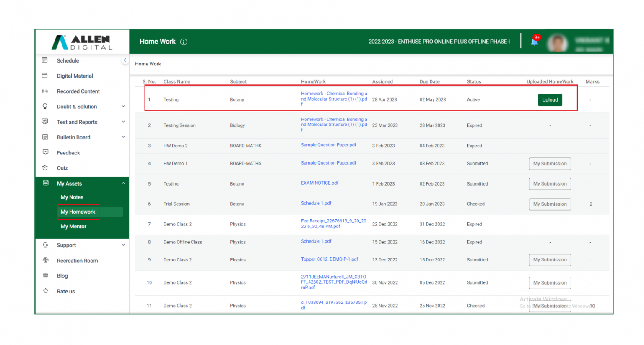Click the 2022-2023 ENTHUSE PRO batch title
This screenshot has height=345, width=644.
[x=439, y=42]
